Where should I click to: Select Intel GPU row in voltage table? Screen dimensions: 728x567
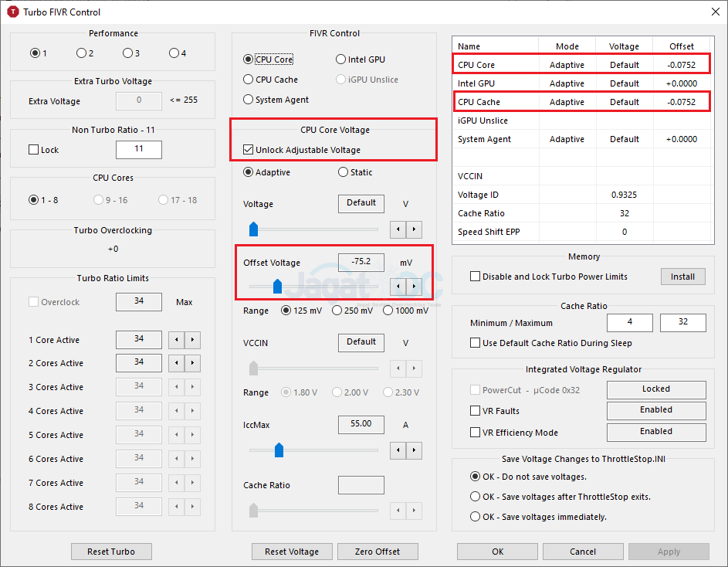tap(581, 83)
